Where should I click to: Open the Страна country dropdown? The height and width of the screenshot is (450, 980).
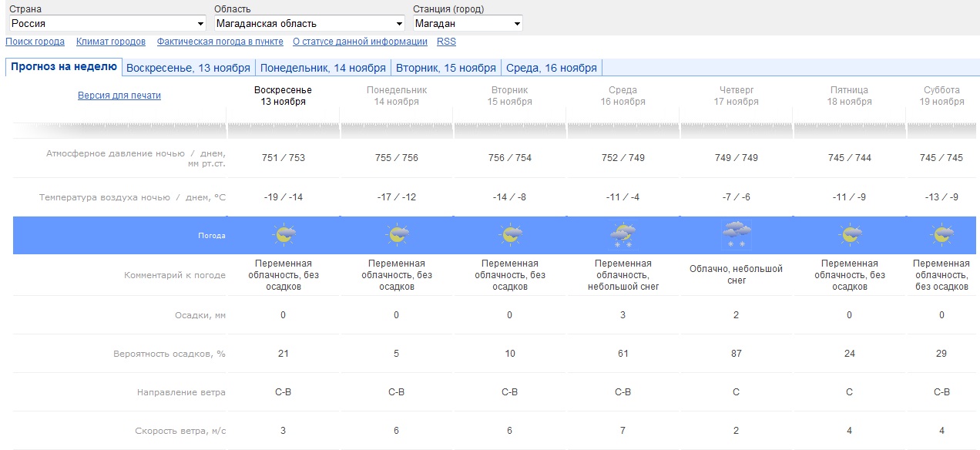click(x=107, y=24)
